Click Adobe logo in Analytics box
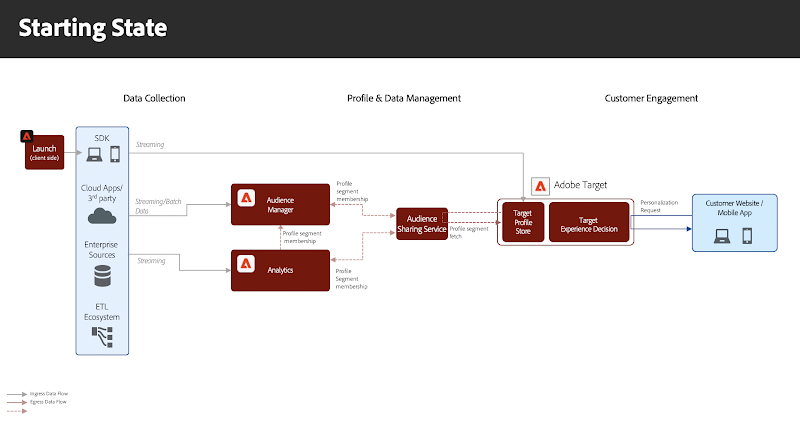The image size is (800, 433). [245, 264]
